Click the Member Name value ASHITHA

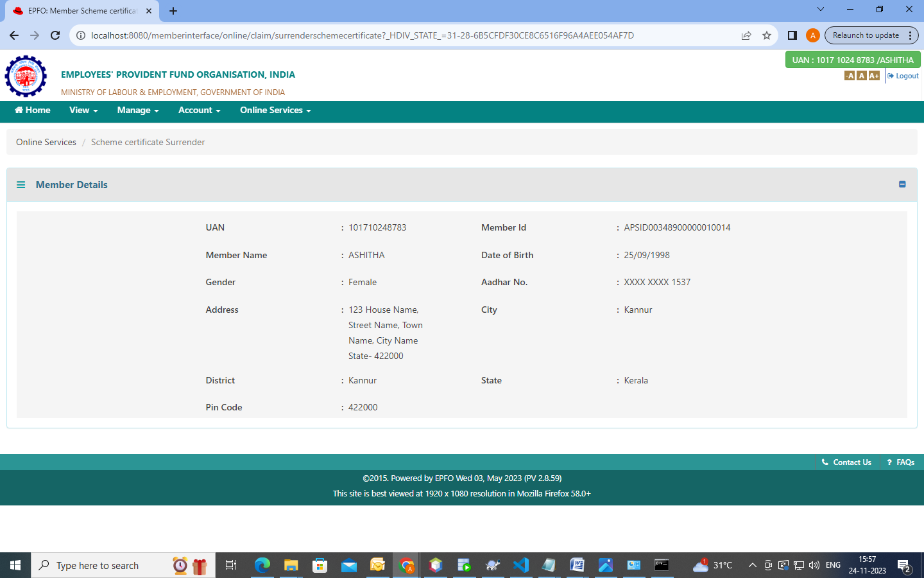point(366,255)
